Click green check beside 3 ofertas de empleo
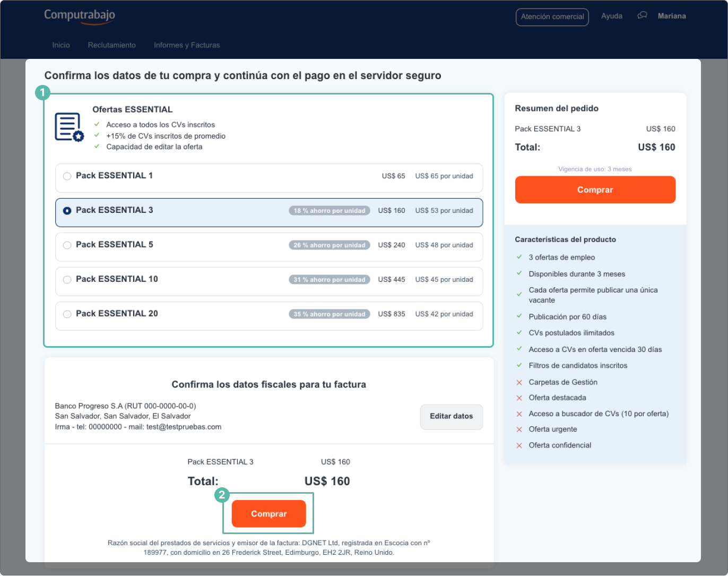 click(x=519, y=257)
